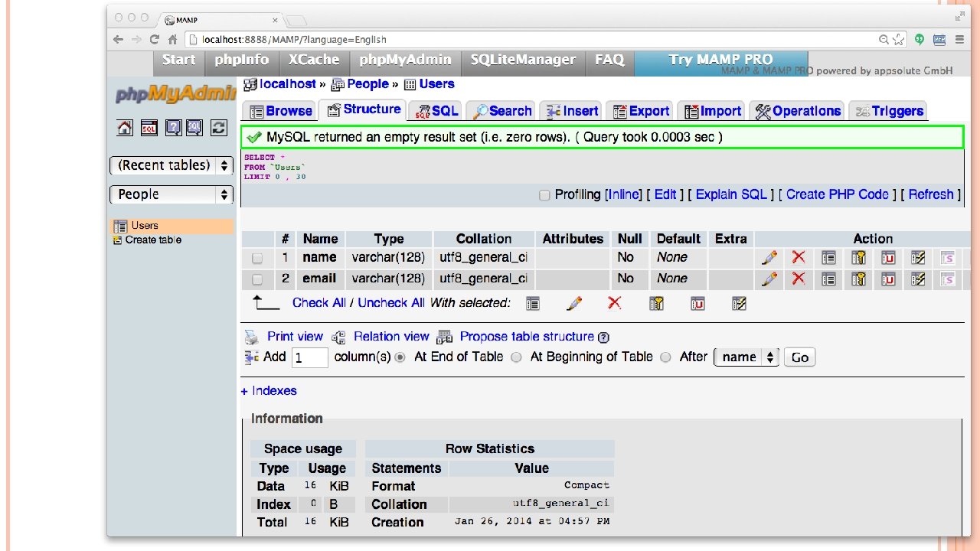The image size is (980, 551).
Task: Open the Triggers tab
Action: tap(888, 111)
